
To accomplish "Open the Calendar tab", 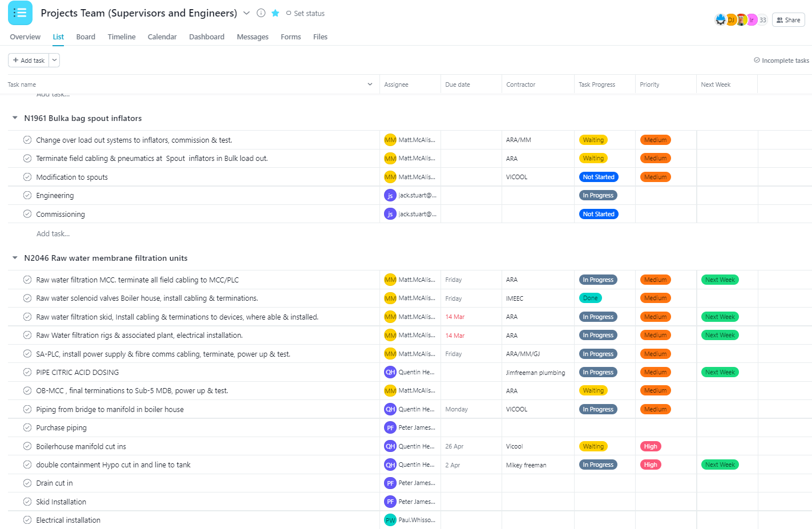I will (162, 37).
